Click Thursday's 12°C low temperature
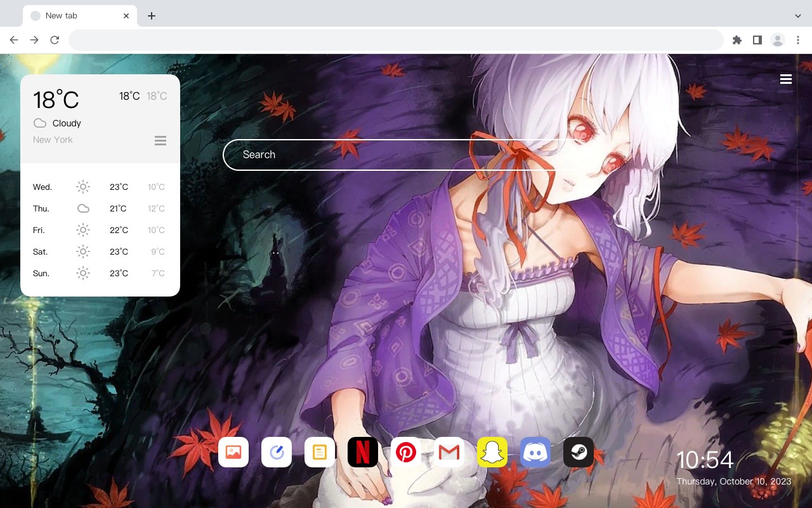This screenshot has height=508, width=812. coord(157,208)
